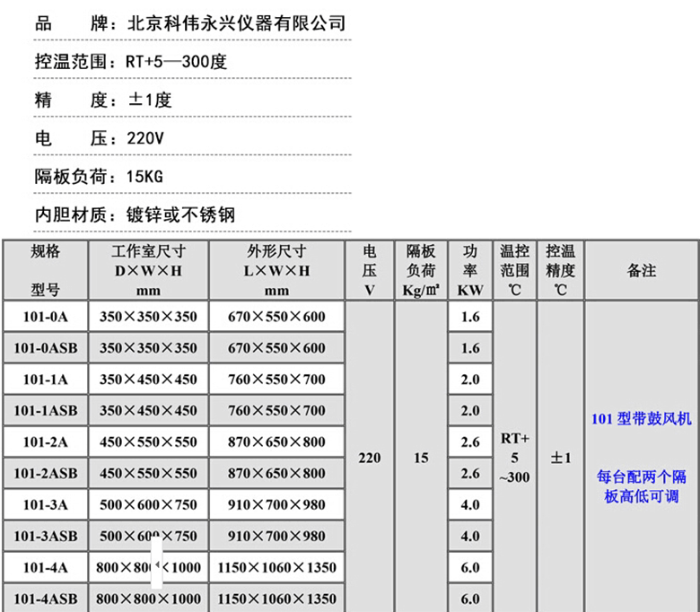Click the 电压 V column header
This screenshot has width=700, height=612.
[x=369, y=270]
